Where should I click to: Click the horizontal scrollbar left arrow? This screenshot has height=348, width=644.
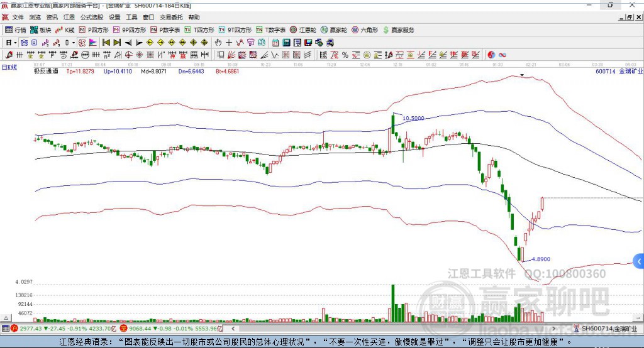[x=233, y=329]
